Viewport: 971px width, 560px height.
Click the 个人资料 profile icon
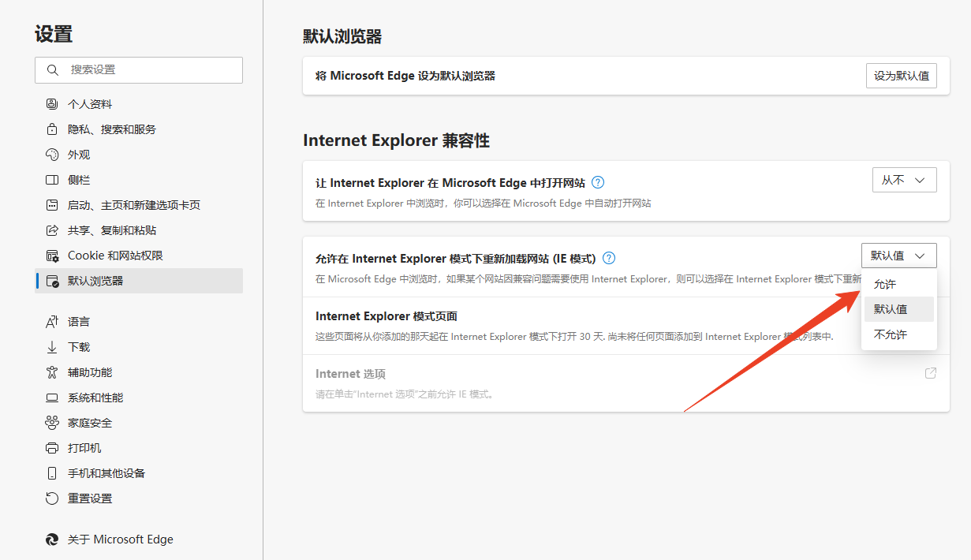(x=52, y=104)
